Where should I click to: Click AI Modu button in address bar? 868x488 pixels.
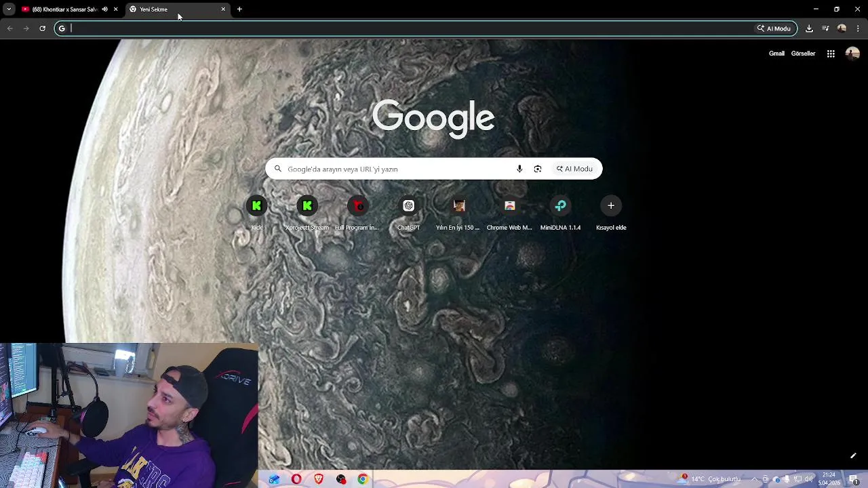pos(774,28)
